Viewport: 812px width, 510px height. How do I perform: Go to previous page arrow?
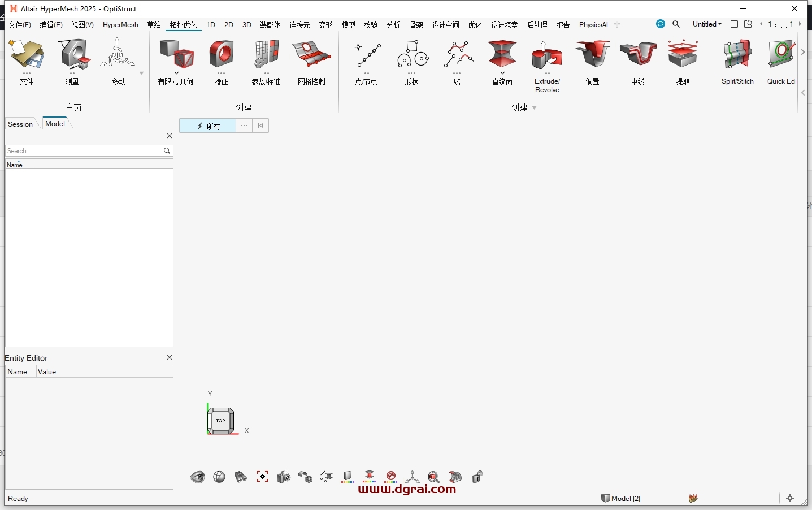coord(761,24)
